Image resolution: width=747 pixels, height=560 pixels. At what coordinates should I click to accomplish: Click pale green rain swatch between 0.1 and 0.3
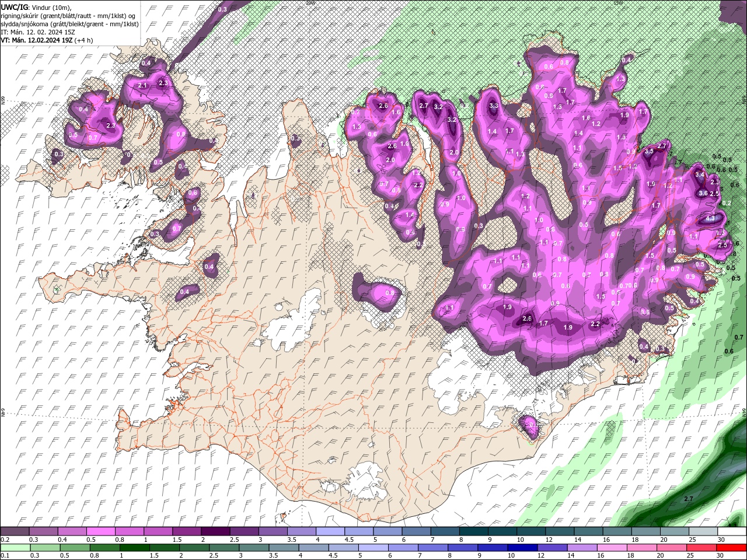[x=15, y=548]
